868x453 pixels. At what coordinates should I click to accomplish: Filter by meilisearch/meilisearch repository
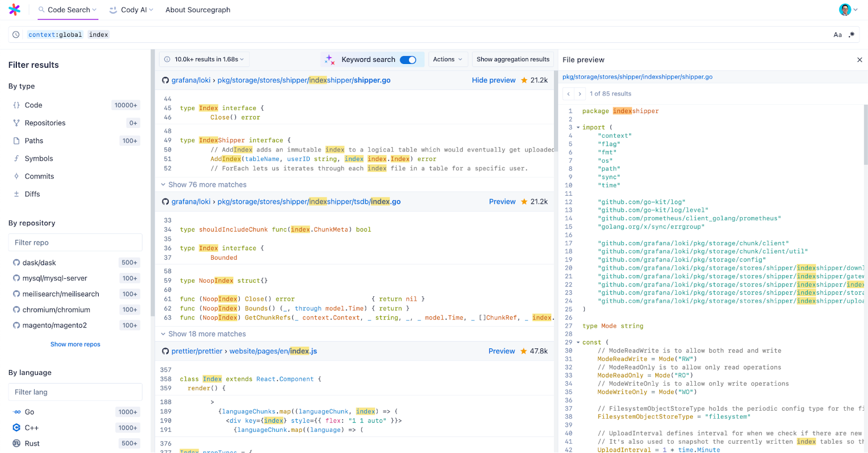point(75,294)
